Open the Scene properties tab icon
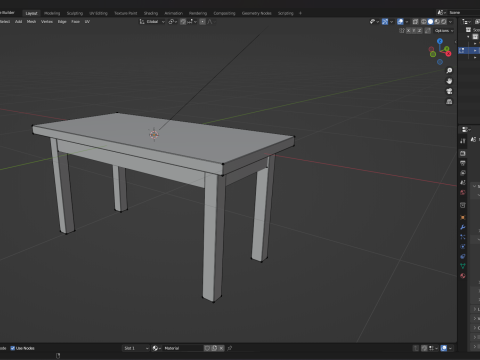The height and width of the screenshot is (360, 480). [x=463, y=182]
